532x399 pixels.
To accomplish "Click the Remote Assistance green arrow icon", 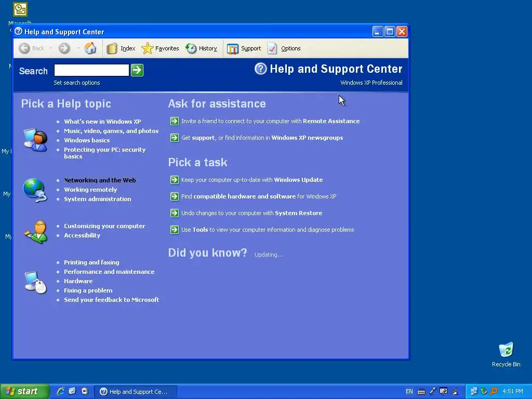I will (175, 121).
